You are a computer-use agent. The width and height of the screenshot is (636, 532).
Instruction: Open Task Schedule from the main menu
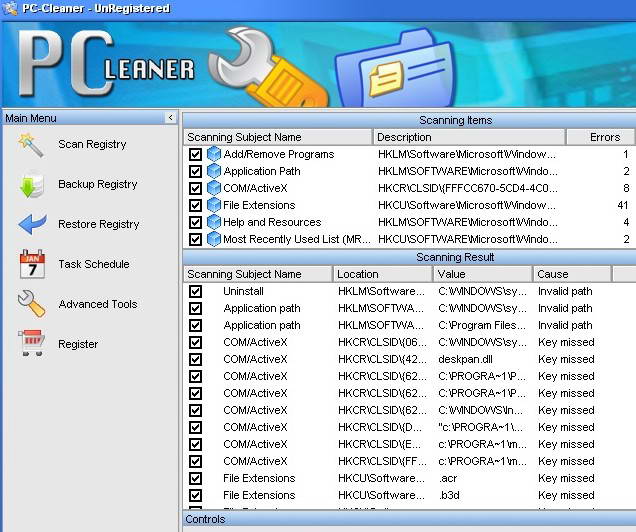(94, 264)
